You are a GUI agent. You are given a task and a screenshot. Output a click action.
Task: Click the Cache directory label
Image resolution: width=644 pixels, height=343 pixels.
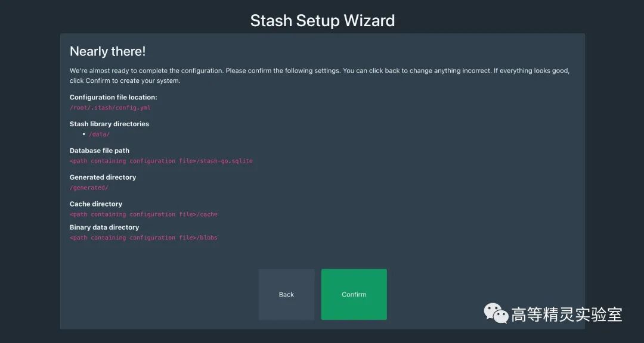click(x=95, y=204)
